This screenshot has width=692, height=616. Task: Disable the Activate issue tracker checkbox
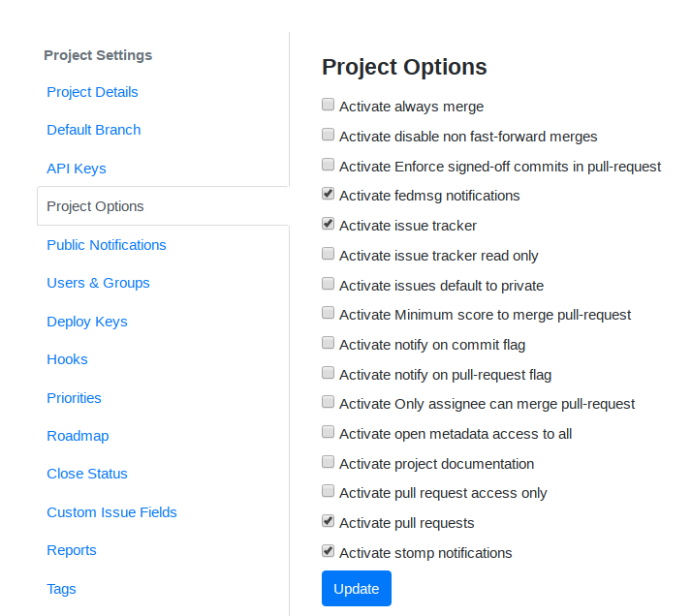328,224
